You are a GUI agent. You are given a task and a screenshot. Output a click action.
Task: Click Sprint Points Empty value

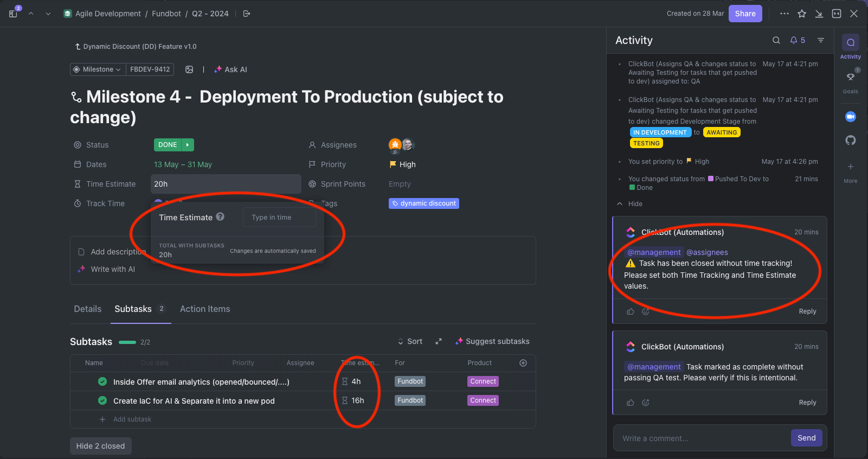400,184
